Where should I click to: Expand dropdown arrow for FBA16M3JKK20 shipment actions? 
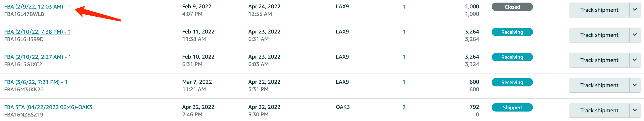[635, 85]
